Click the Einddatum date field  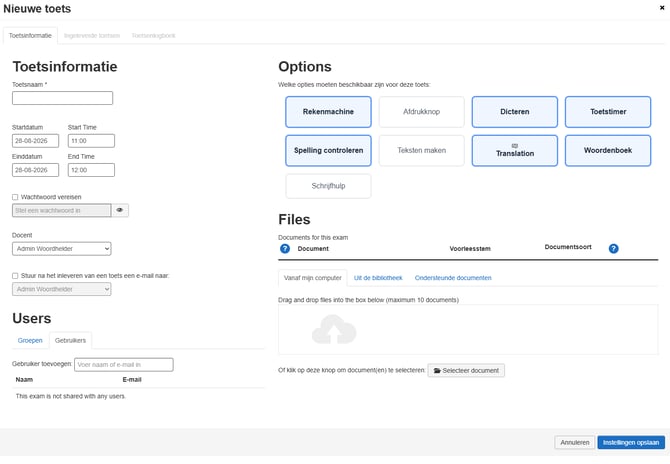pyautogui.click(x=35, y=170)
